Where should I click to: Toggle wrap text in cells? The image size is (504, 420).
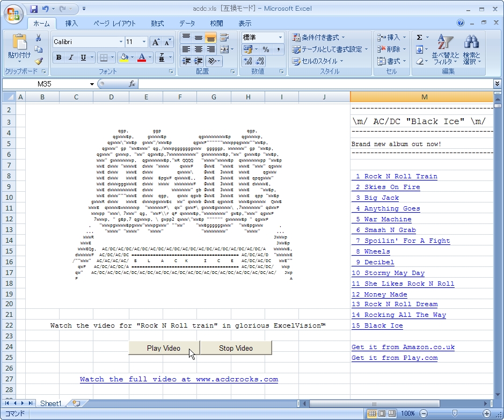click(x=224, y=38)
